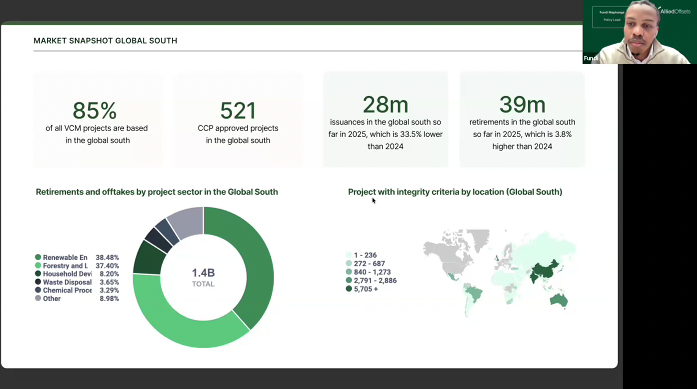Click the Waste Disposal legend label text
Image resolution: width=697 pixels, height=389 pixels.
67,282
